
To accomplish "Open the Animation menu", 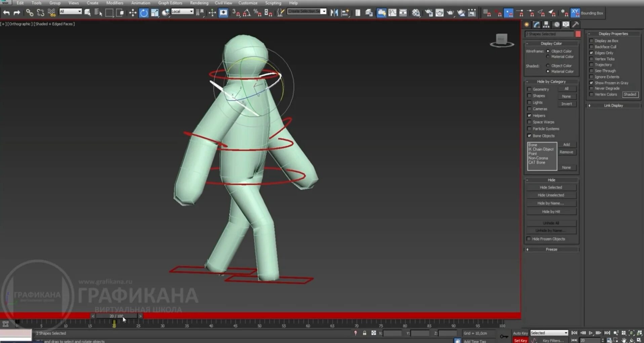I will pos(140,3).
